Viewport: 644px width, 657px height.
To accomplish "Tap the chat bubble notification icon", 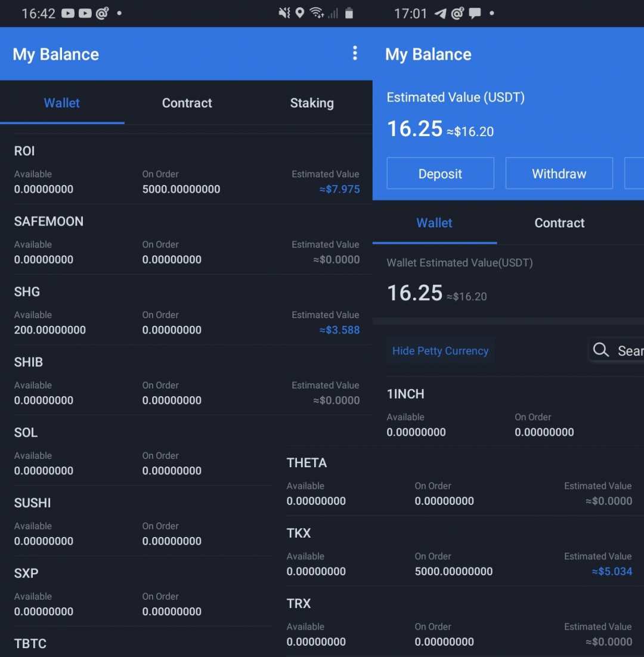I will click(475, 13).
